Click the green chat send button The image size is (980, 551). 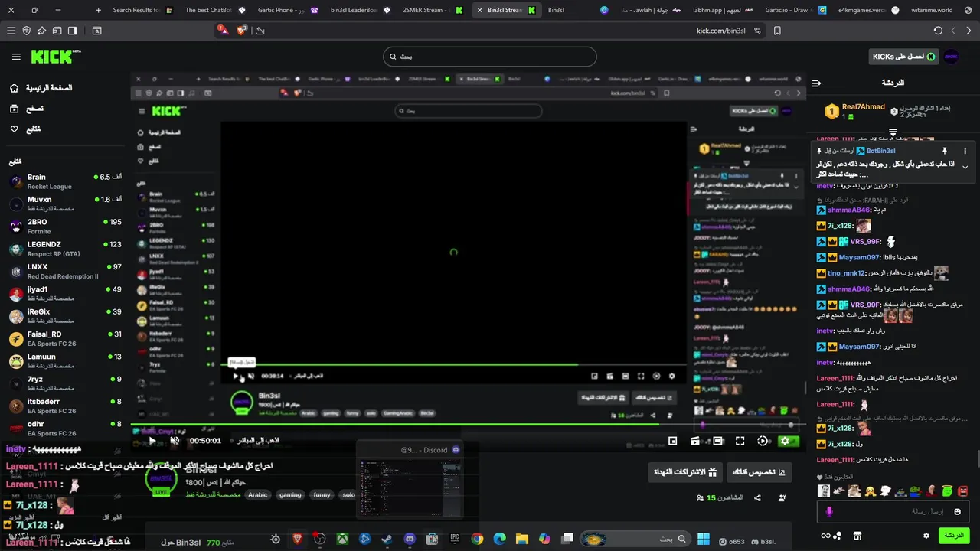click(954, 536)
